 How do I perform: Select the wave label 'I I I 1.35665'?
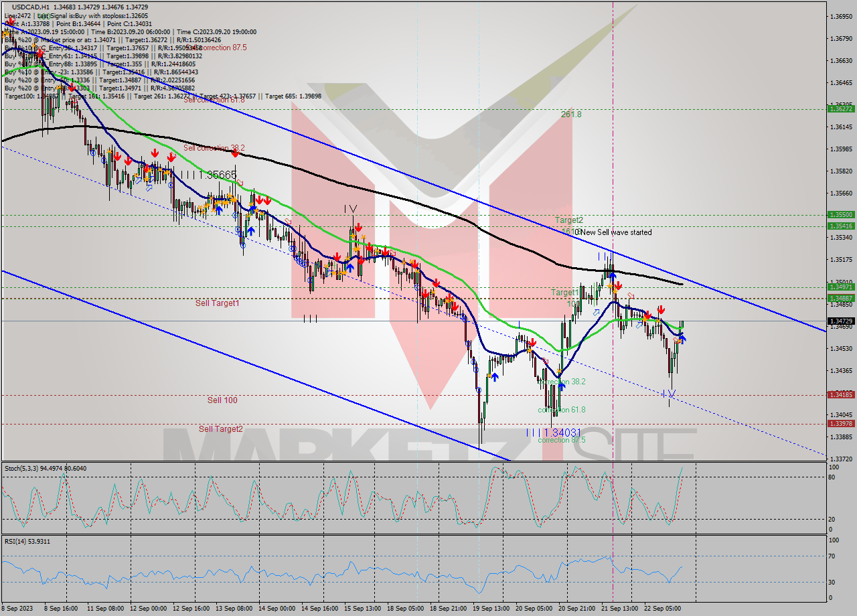(208, 175)
